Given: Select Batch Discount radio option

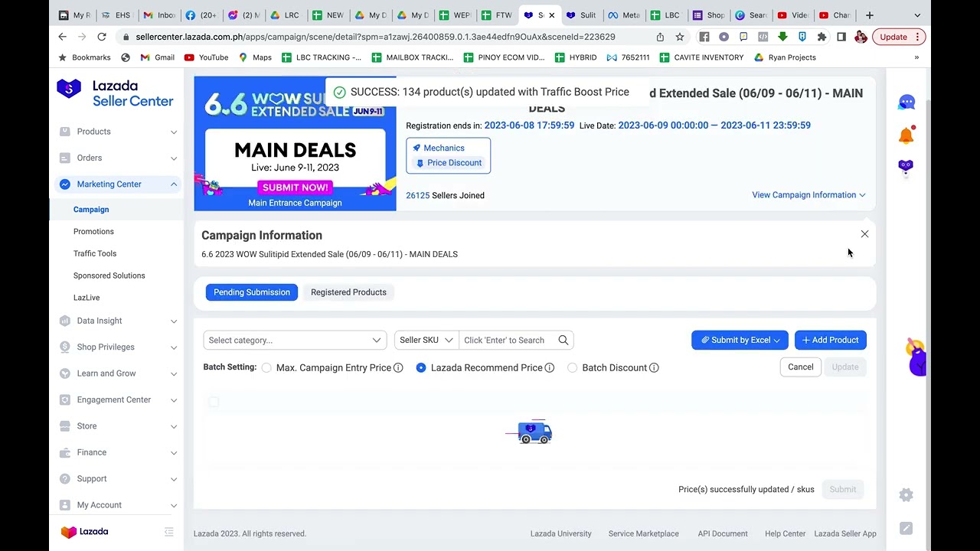Looking at the screenshot, I should pyautogui.click(x=572, y=368).
